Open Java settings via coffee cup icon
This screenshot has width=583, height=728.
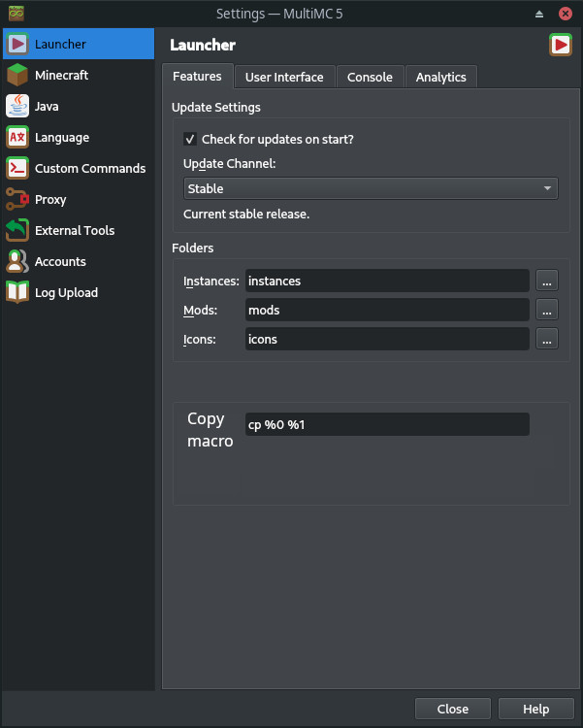(x=17, y=107)
